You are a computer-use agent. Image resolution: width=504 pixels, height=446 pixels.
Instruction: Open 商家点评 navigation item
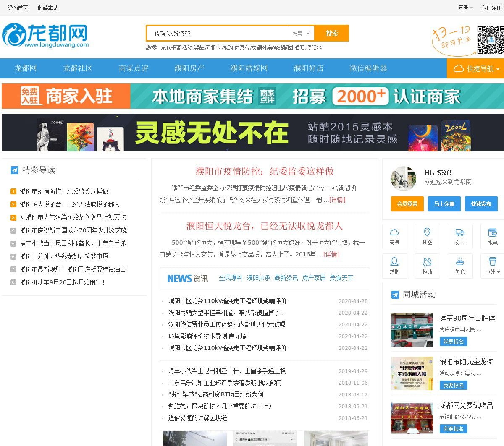coord(134,68)
